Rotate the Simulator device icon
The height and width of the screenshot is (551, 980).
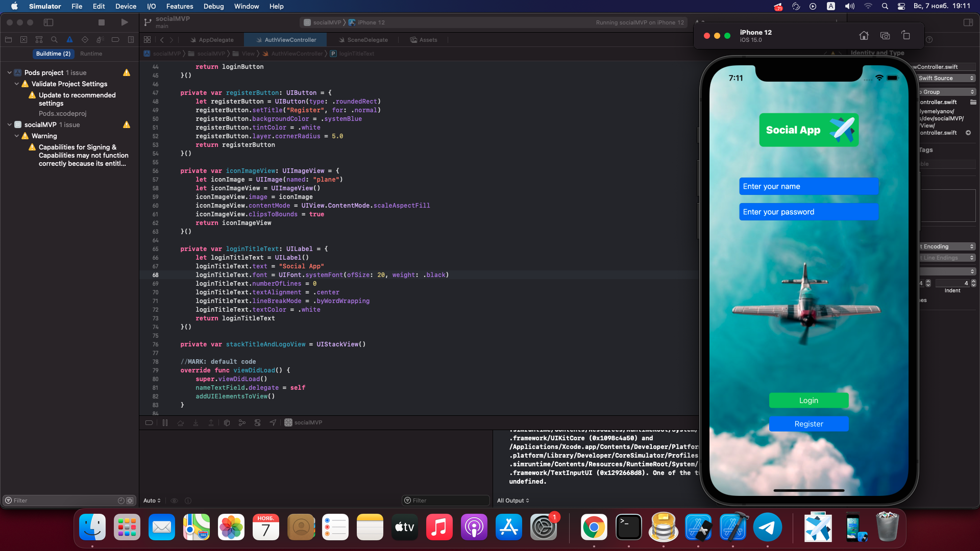[906, 35]
